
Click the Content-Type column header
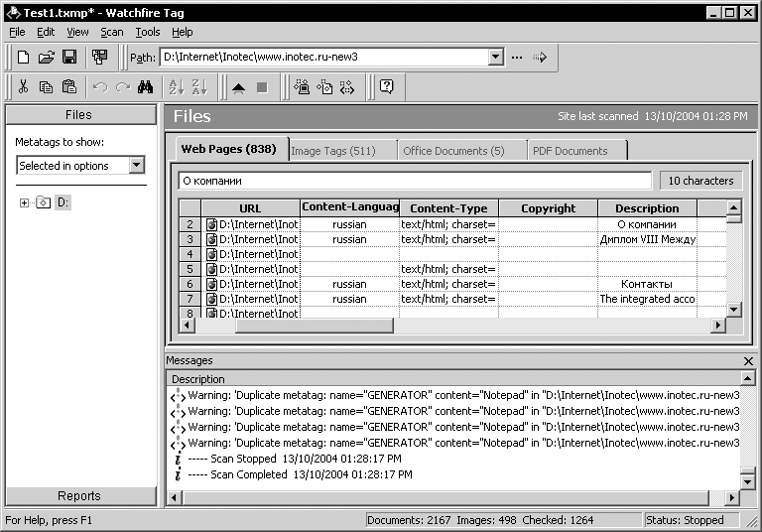(449, 208)
